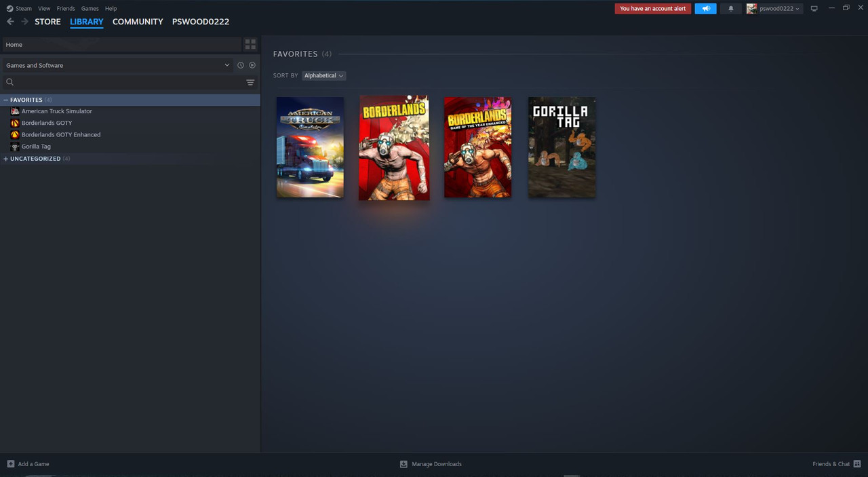Switch to the STORE tab
This screenshot has width=868, height=477.
click(x=47, y=22)
